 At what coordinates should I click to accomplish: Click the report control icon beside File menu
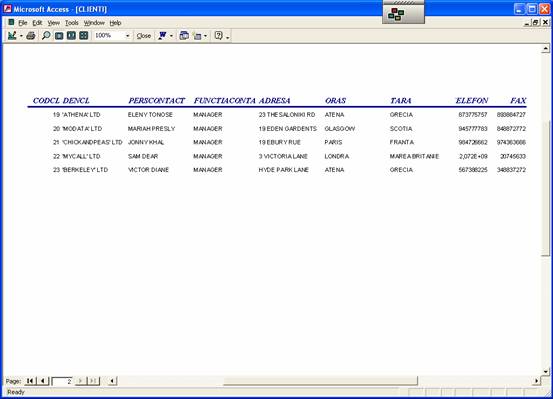(x=11, y=22)
